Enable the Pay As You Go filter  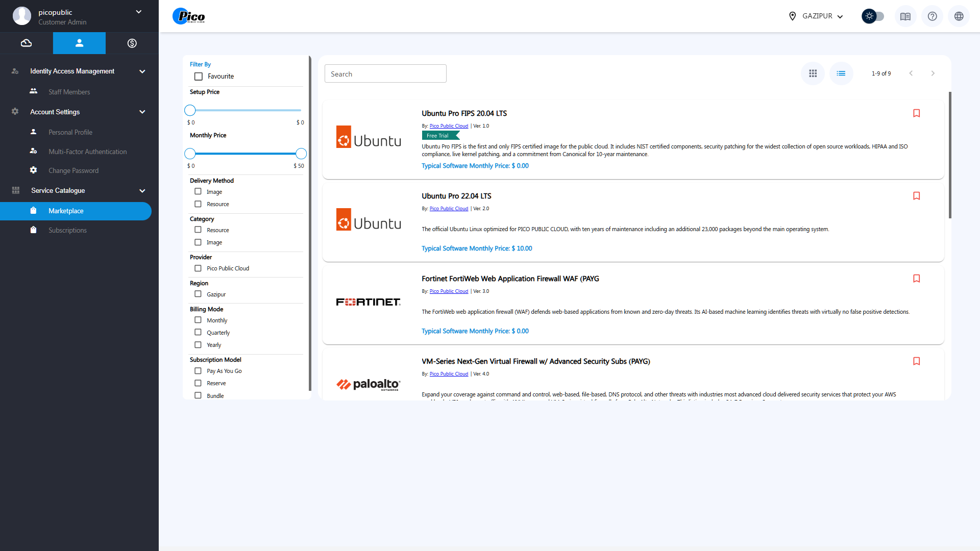[198, 371]
